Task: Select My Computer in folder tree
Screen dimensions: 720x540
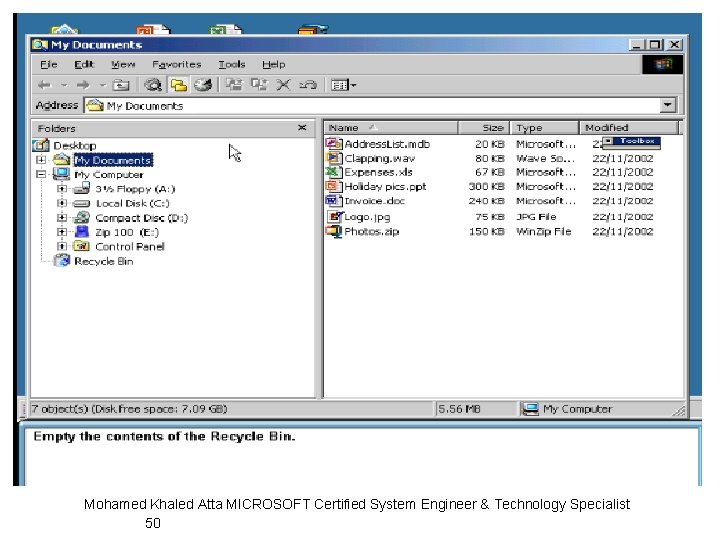Action: coord(109,174)
